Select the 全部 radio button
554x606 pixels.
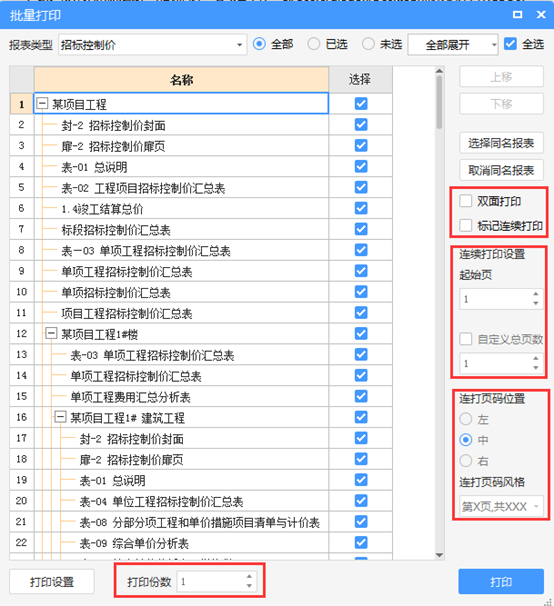tap(259, 44)
